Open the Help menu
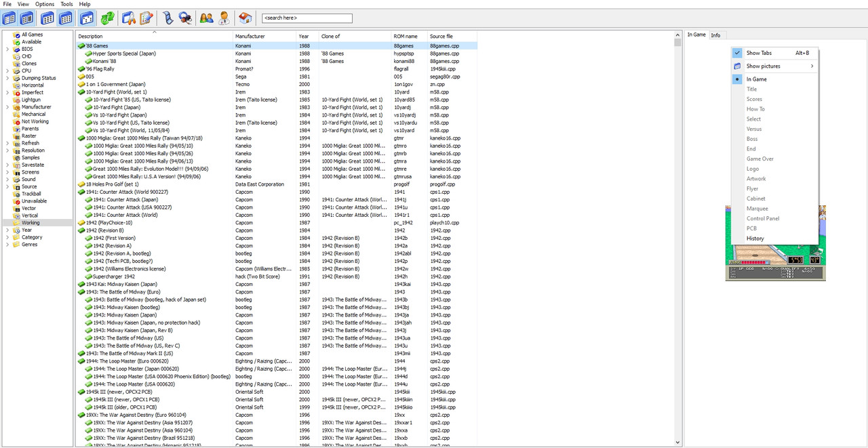This screenshot has width=868, height=448. (84, 4)
